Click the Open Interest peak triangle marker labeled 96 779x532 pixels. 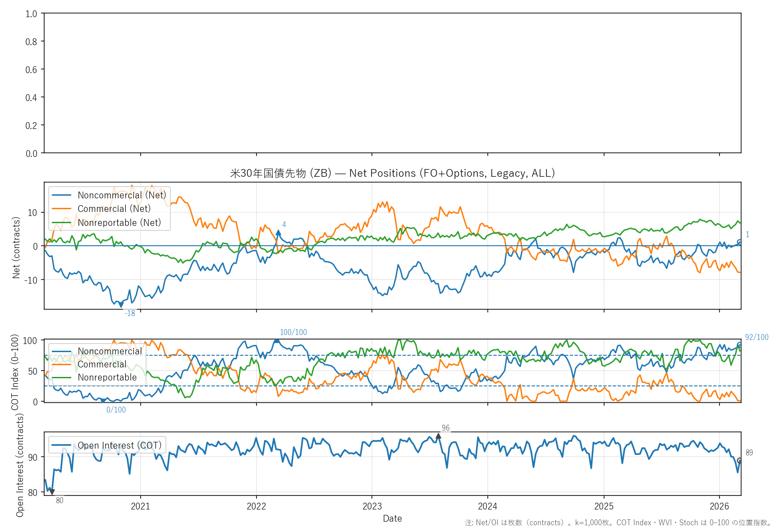pyautogui.click(x=438, y=436)
